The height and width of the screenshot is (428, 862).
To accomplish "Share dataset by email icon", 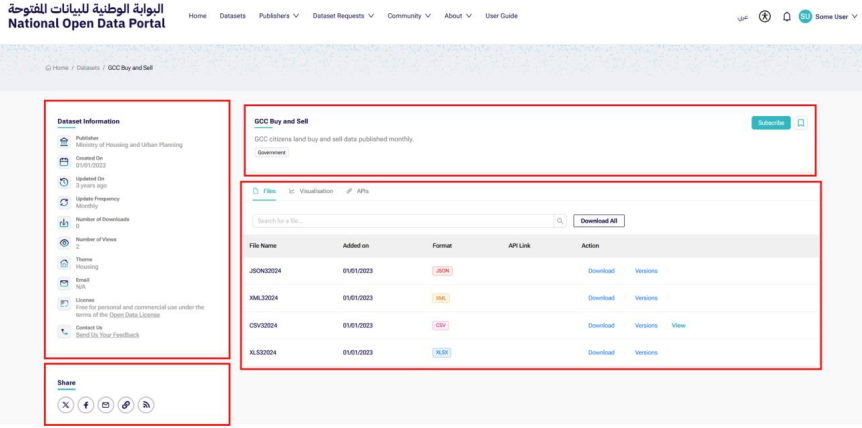I will (x=106, y=405).
